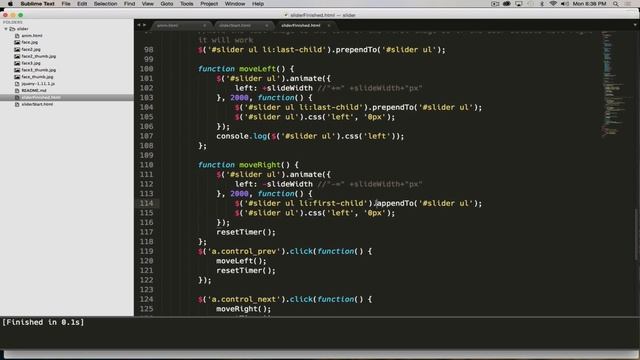Open face3_thumb.jpg in the sidebar
The image size is (640, 360).
[x=39, y=70]
